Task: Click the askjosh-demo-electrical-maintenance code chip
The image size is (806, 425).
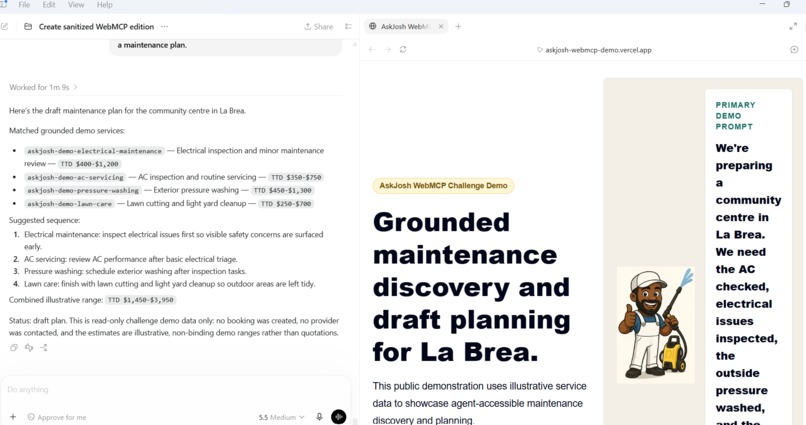Action: 94,151
